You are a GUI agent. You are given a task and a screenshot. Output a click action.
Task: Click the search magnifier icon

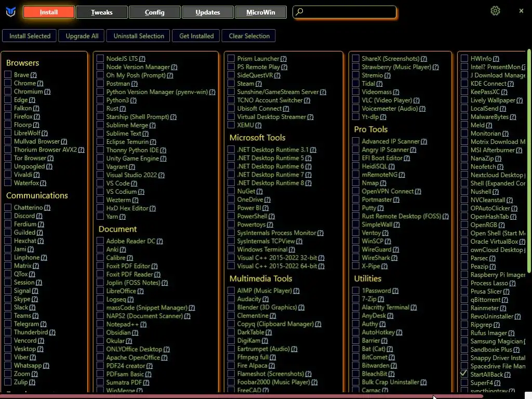click(x=299, y=12)
